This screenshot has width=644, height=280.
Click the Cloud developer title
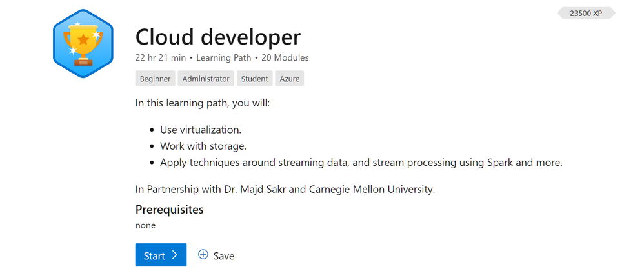[x=218, y=37]
